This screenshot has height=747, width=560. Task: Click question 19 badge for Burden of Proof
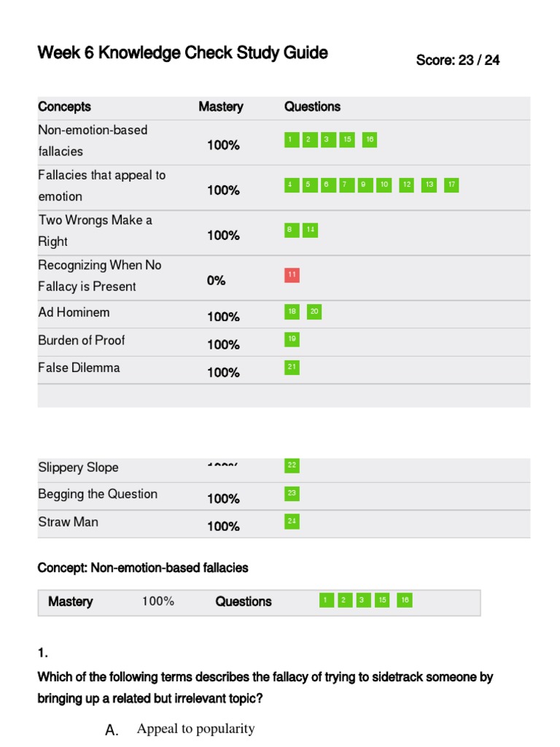(292, 339)
